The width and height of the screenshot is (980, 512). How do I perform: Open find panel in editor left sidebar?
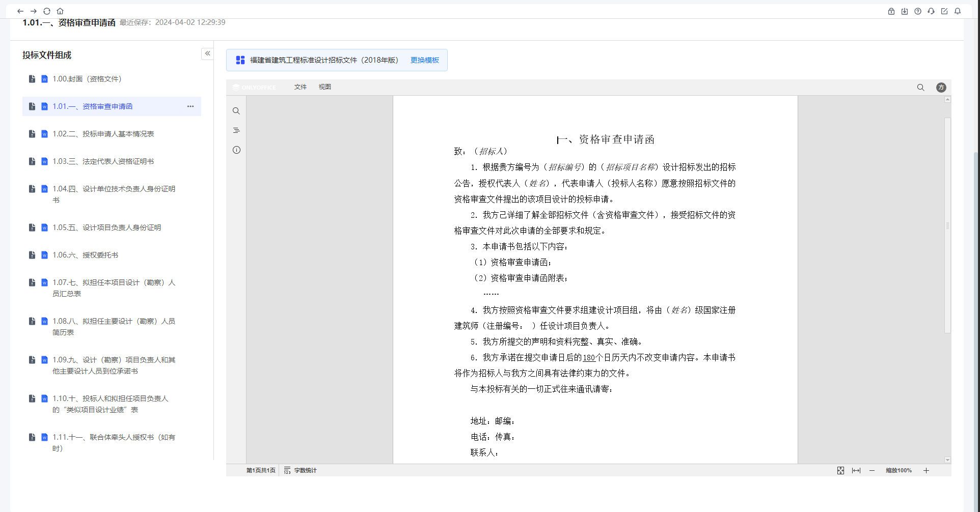click(236, 111)
